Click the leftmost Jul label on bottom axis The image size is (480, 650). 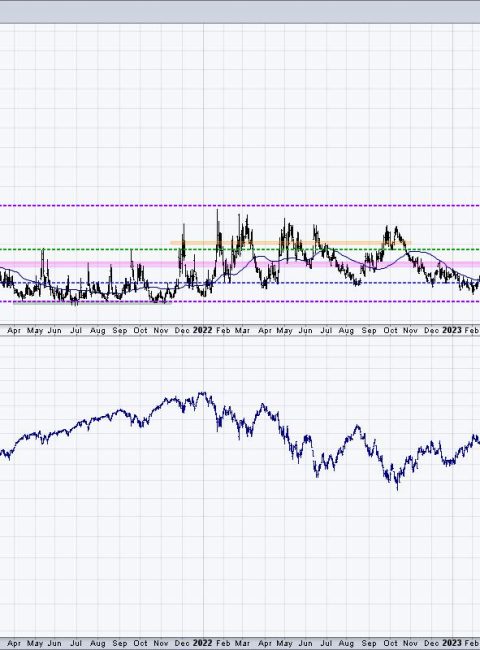coord(76,643)
